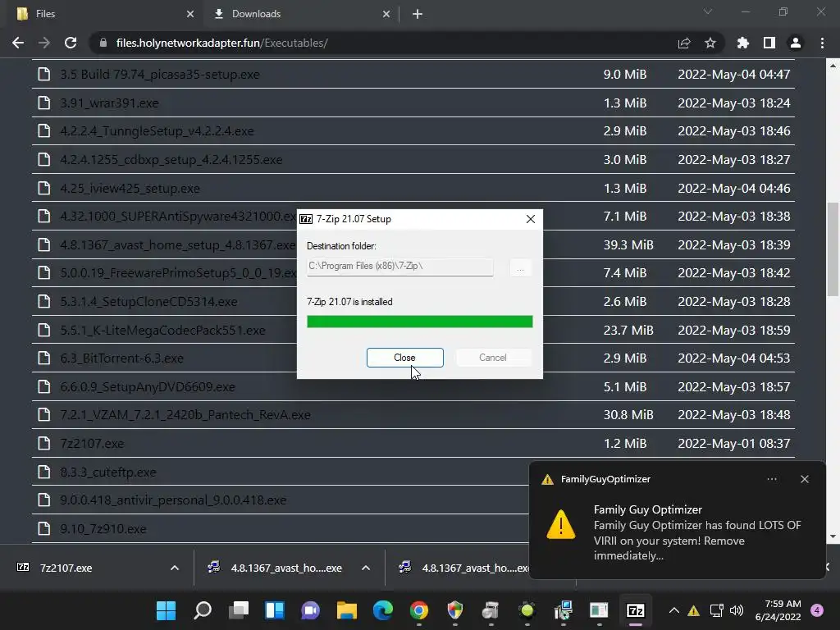Click the disabled Cancel button in 7-Zip Setup
This screenshot has width=840, height=630.
pos(492,358)
